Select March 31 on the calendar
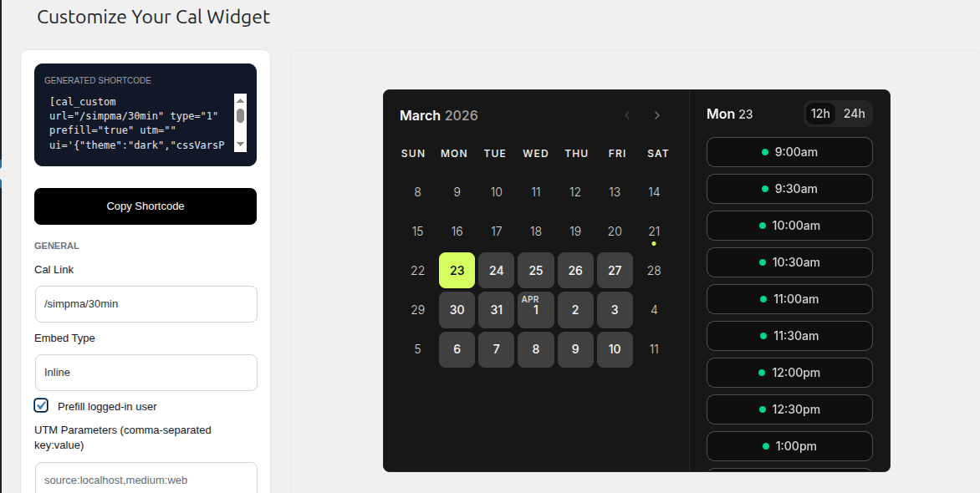This screenshot has width=980, height=493. point(497,310)
